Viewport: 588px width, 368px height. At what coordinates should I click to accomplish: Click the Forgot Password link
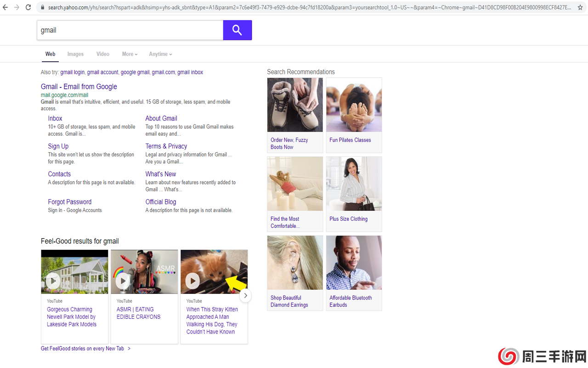tap(70, 201)
